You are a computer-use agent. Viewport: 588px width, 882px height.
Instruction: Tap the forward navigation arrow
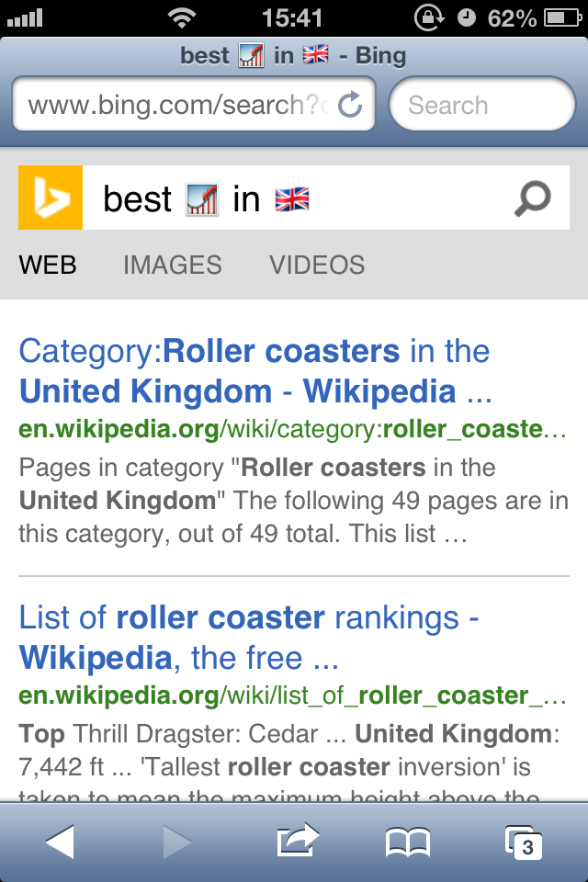coord(176,841)
